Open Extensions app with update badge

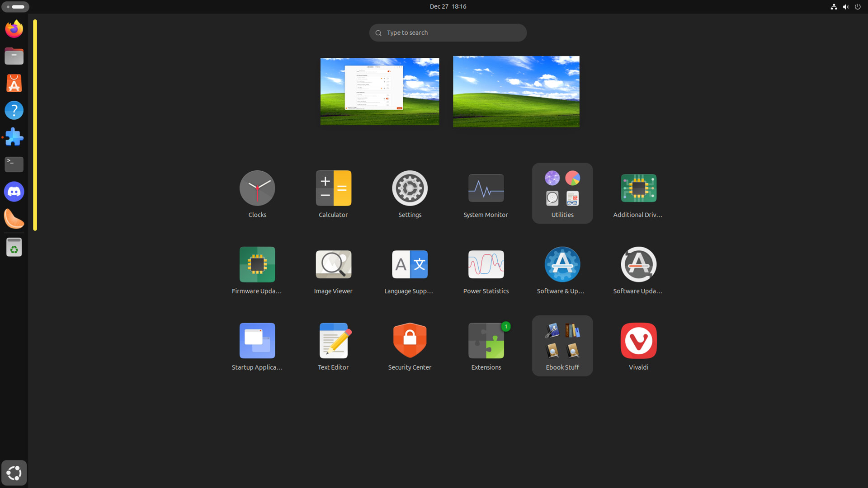pyautogui.click(x=486, y=346)
